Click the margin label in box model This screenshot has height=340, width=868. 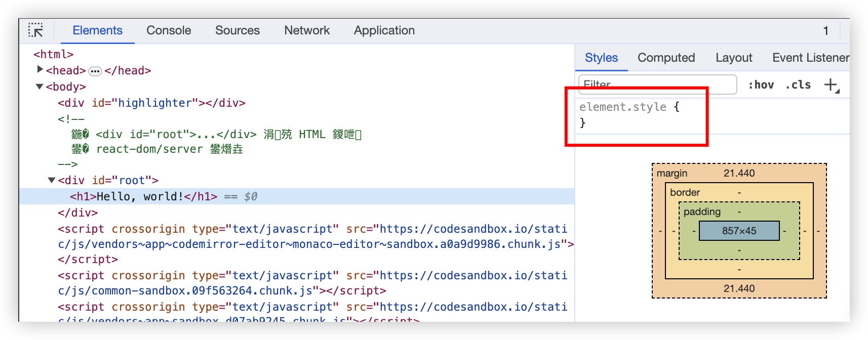tap(672, 173)
